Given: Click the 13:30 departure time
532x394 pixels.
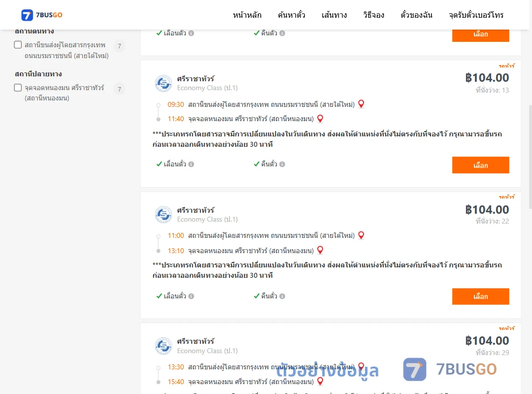Looking at the screenshot, I should point(176,367).
